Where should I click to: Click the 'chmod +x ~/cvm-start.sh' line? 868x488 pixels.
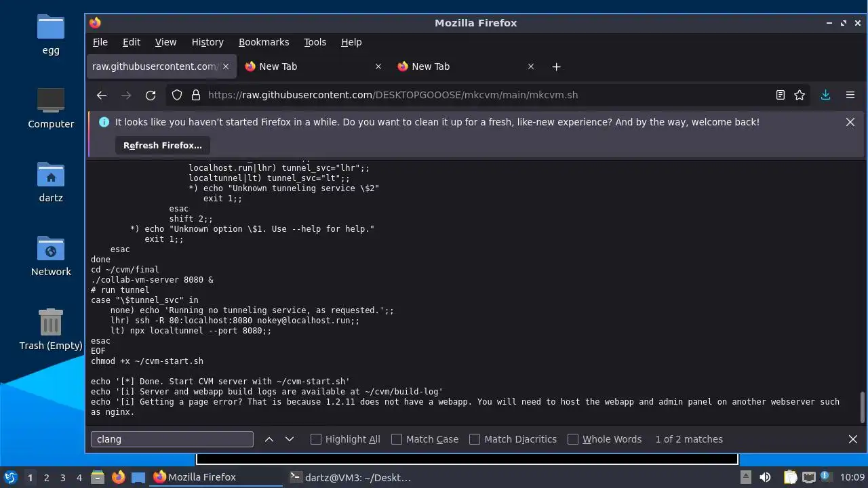147,361
